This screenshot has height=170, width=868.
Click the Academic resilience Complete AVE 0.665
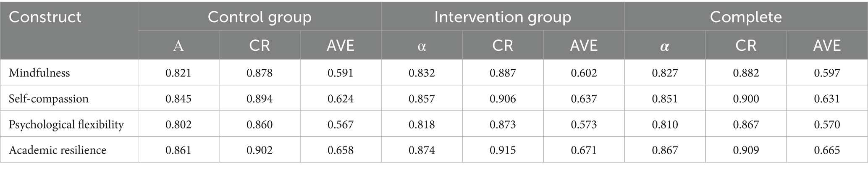(827, 150)
